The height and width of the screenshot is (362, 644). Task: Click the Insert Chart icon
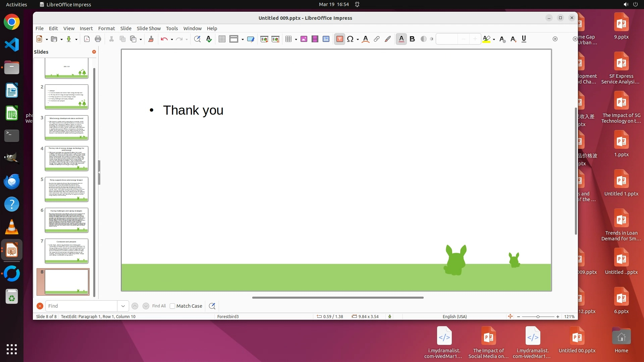326,39
